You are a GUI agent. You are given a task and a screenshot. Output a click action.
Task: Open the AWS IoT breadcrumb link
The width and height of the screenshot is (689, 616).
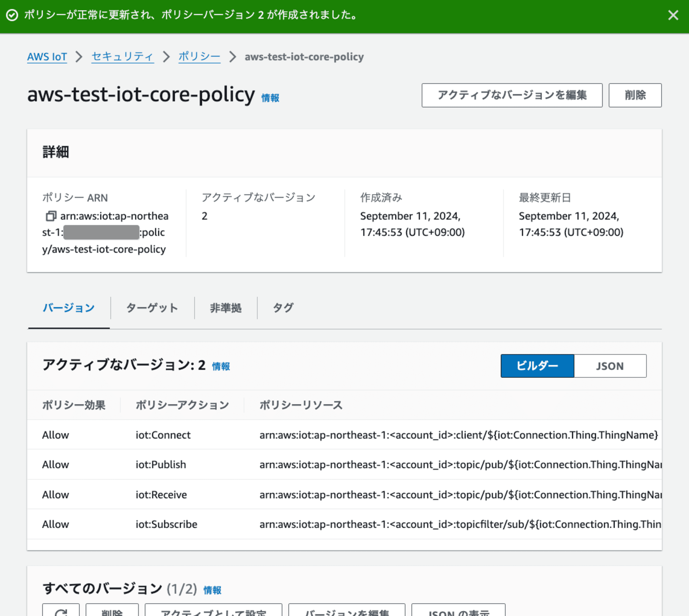47,57
